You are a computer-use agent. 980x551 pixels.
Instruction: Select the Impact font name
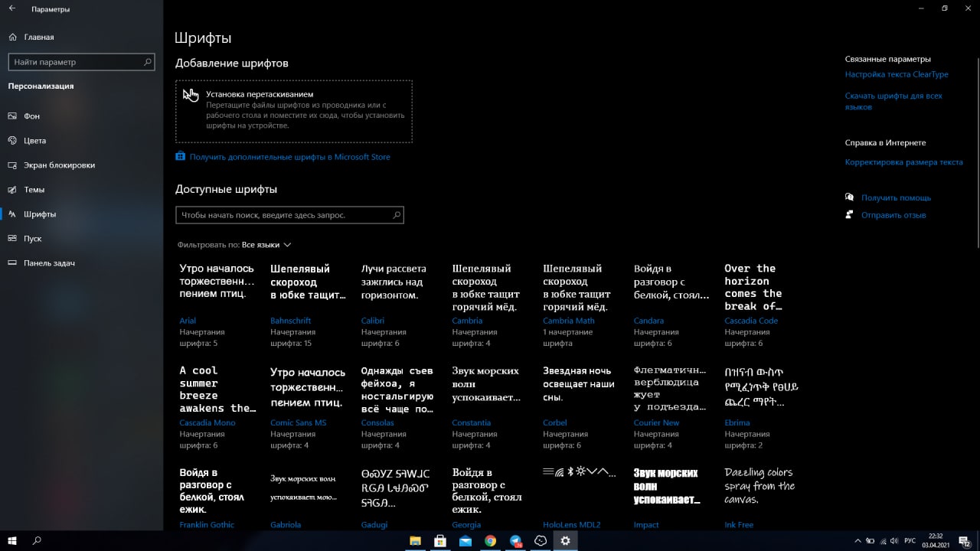pyautogui.click(x=646, y=525)
